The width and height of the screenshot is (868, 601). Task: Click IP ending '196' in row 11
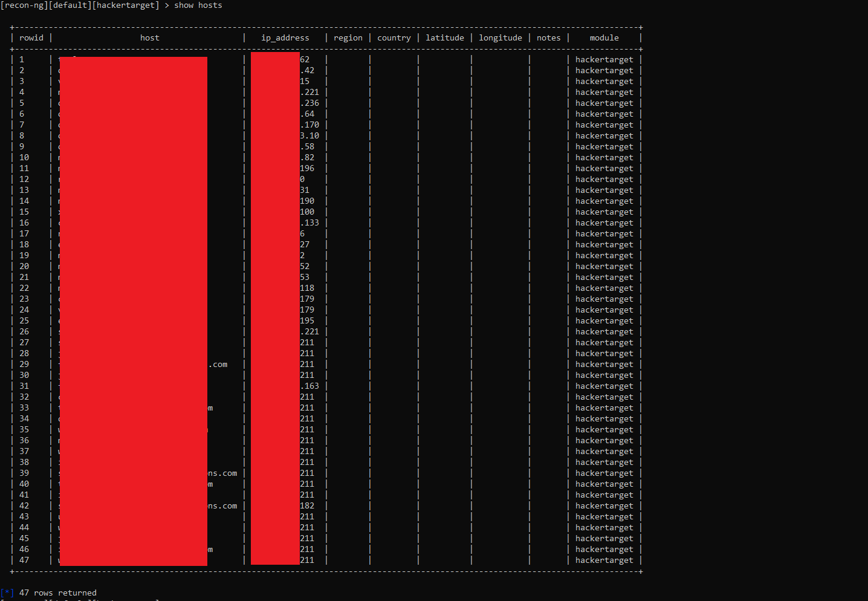click(x=307, y=168)
